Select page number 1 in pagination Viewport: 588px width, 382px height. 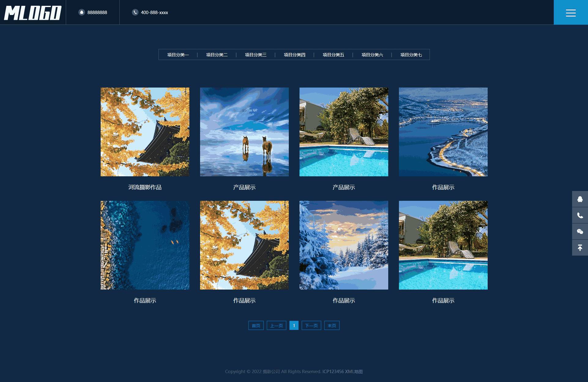click(294, 325)
